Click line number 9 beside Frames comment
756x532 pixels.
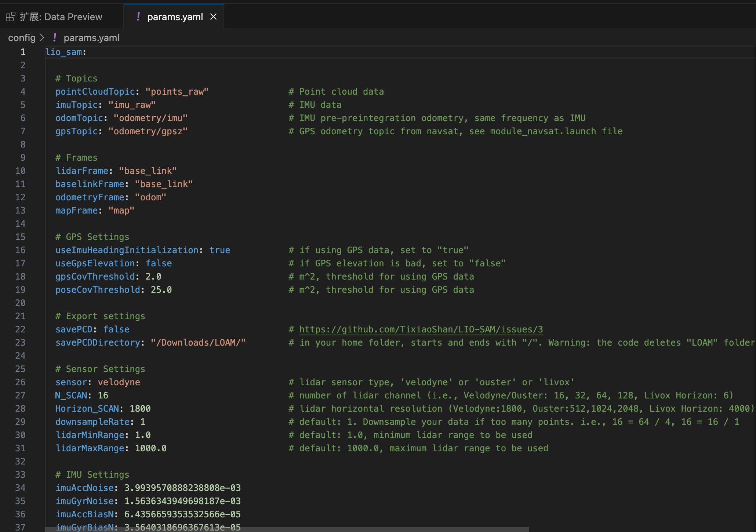23,158
